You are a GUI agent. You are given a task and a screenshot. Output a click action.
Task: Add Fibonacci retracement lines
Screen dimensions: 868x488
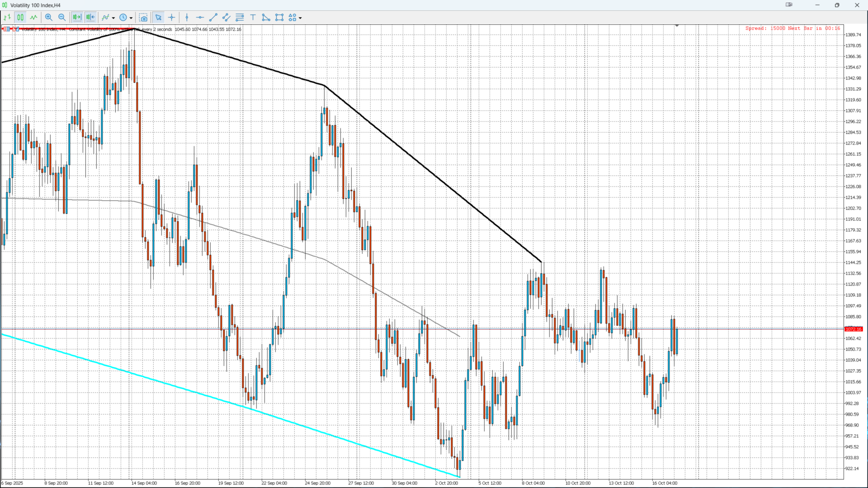click(x=240, y=18)
